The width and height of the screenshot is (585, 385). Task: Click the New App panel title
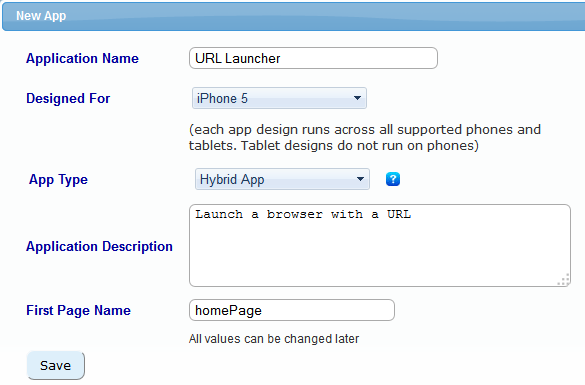(x=41, y=16)
